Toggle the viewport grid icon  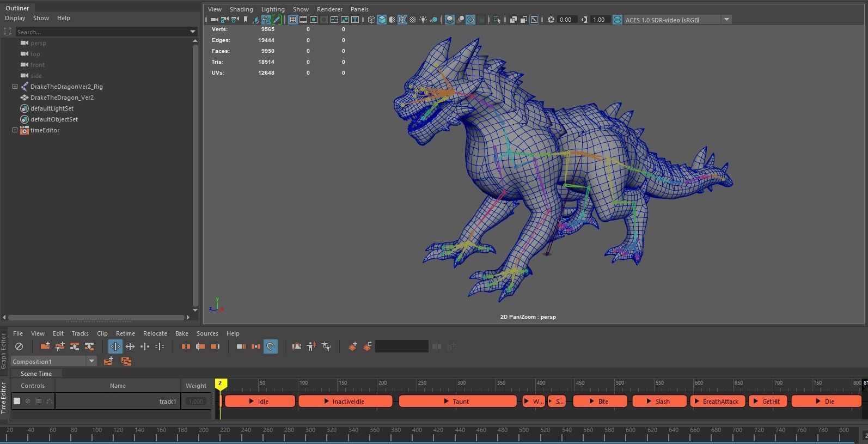click(x=293, y=20)
